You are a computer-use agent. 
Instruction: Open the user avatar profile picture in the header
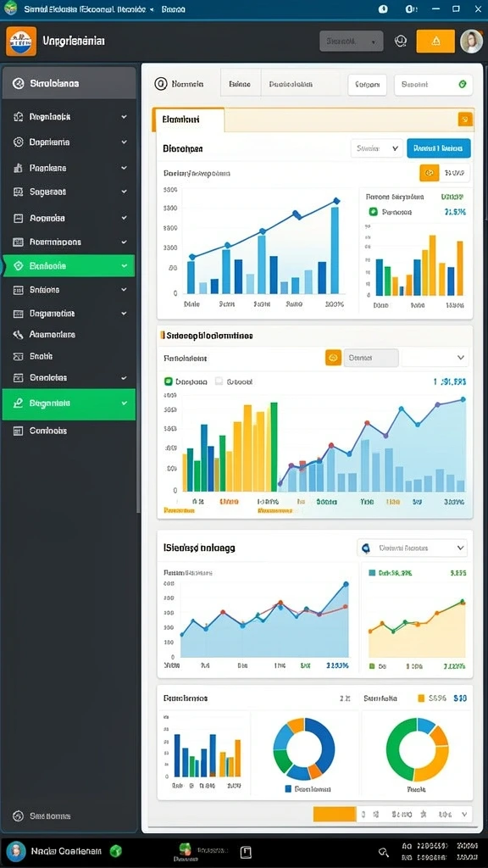point(471,41)
